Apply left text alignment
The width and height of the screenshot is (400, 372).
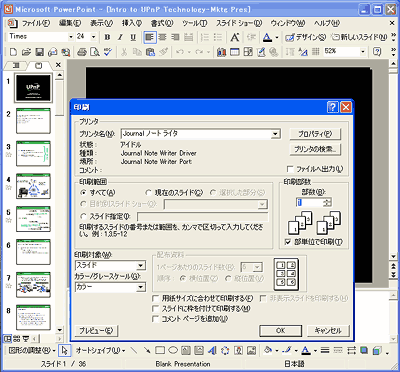click(150, 37)
